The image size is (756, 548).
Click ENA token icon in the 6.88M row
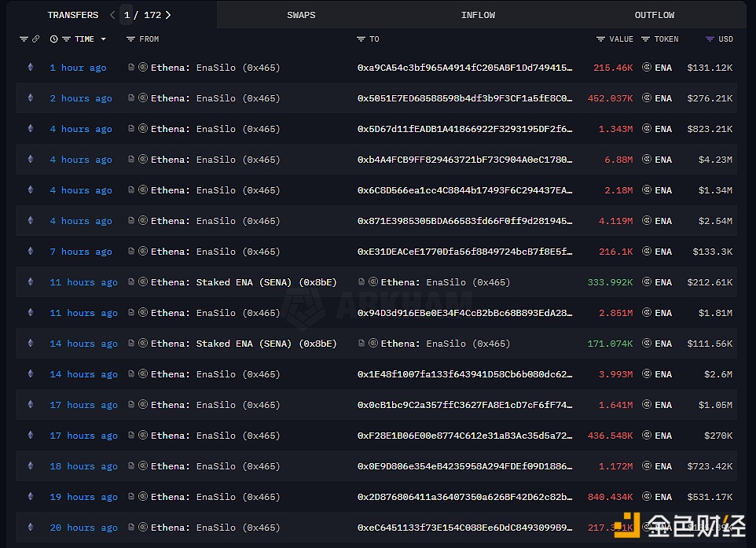coord(647,160)
